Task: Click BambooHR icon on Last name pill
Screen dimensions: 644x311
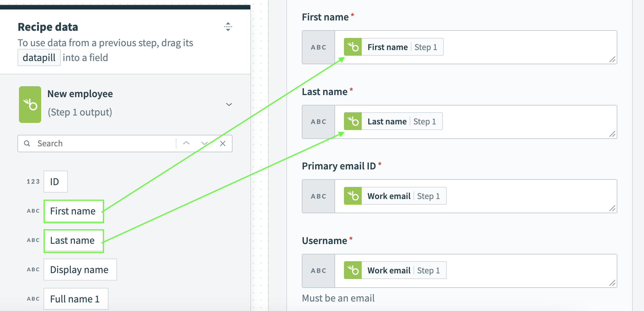Action: 353,121
